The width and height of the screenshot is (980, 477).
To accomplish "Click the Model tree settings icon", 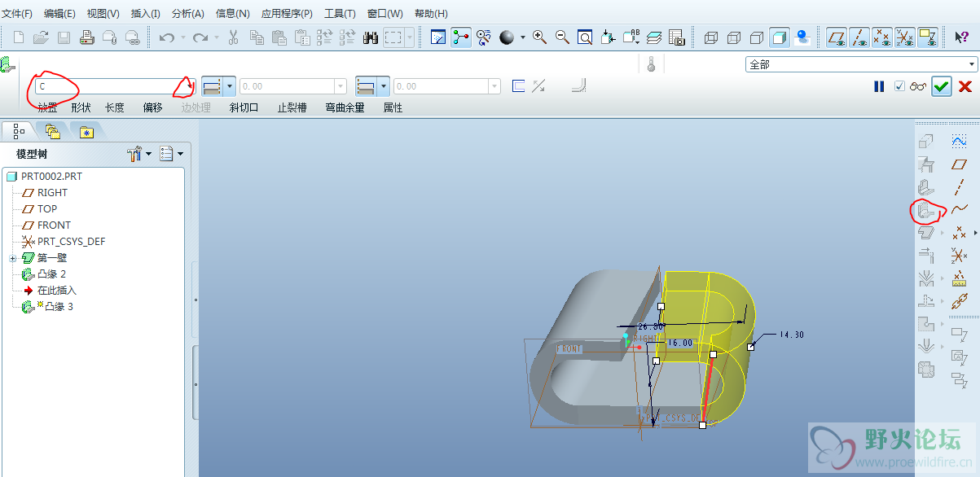I will (135, 154).
